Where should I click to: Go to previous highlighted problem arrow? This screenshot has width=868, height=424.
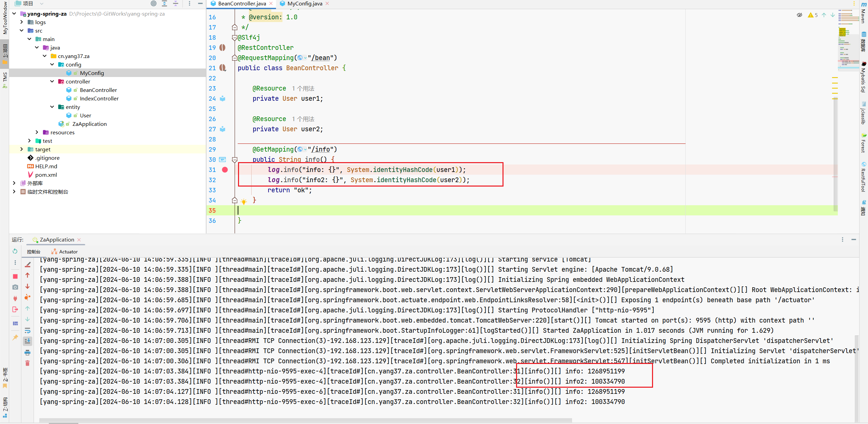click(x=824, y=15)
